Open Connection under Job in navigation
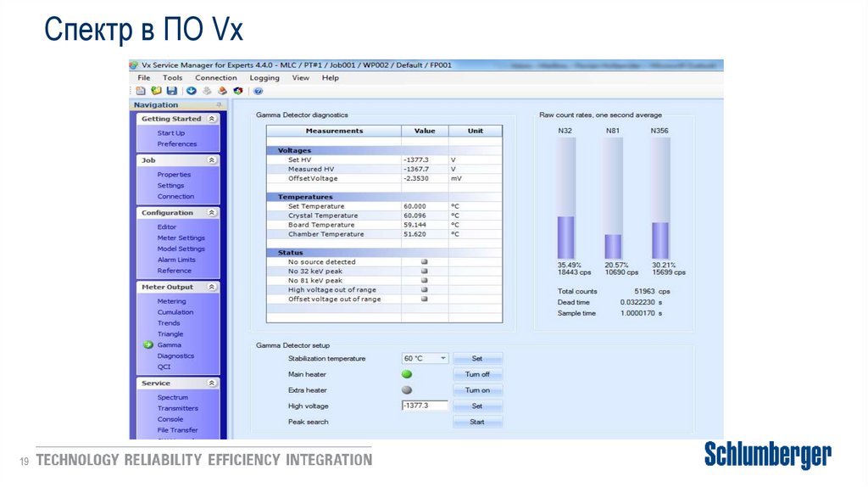The width and height of the screenshot is (868, 487). pos(175,196)
